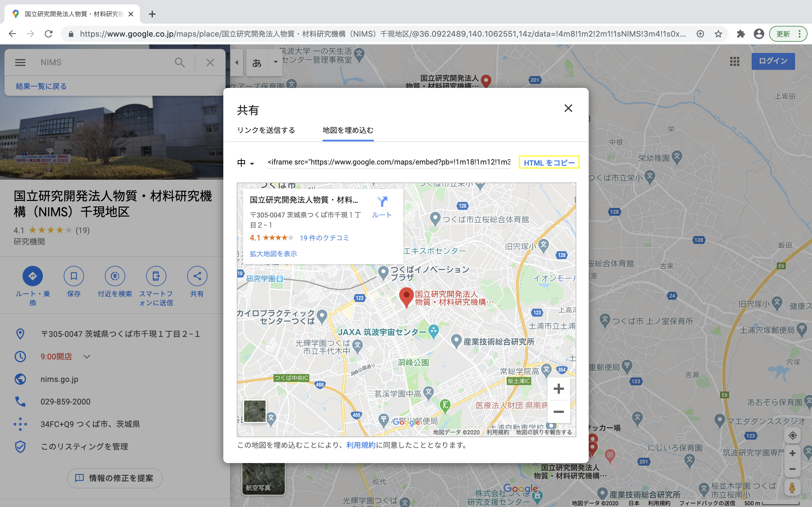Collapse side panel with arrow toggle
The image size is (812, 507).
pos(237,62)
